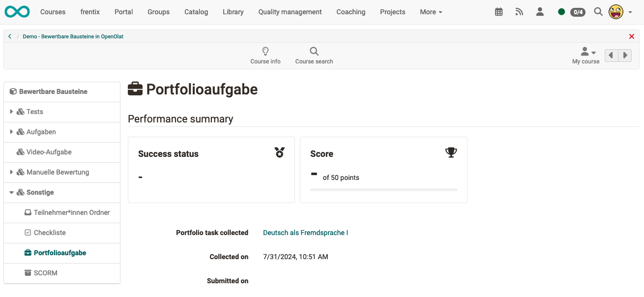
Task: Expand the Tests course section
Action: coord(11,112)
